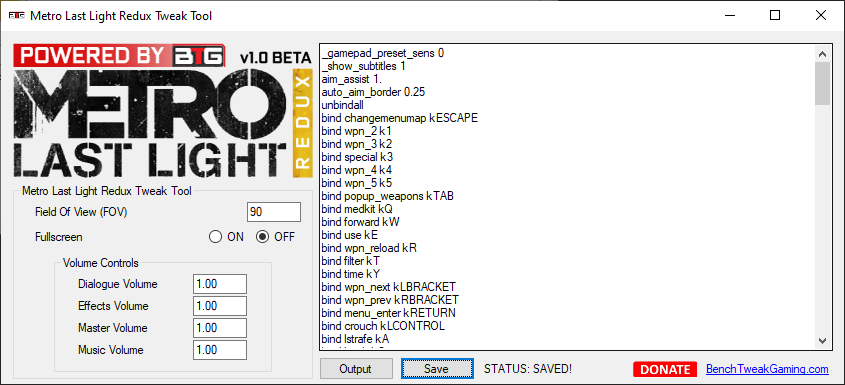
Task: Select line 'bind wpn_2 k1'
Action: 356,131
